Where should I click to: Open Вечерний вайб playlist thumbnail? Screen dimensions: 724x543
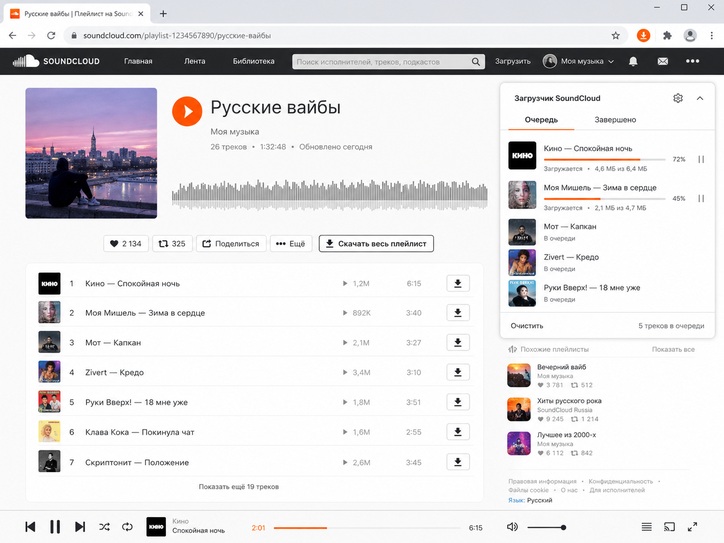tap(519, 375)
